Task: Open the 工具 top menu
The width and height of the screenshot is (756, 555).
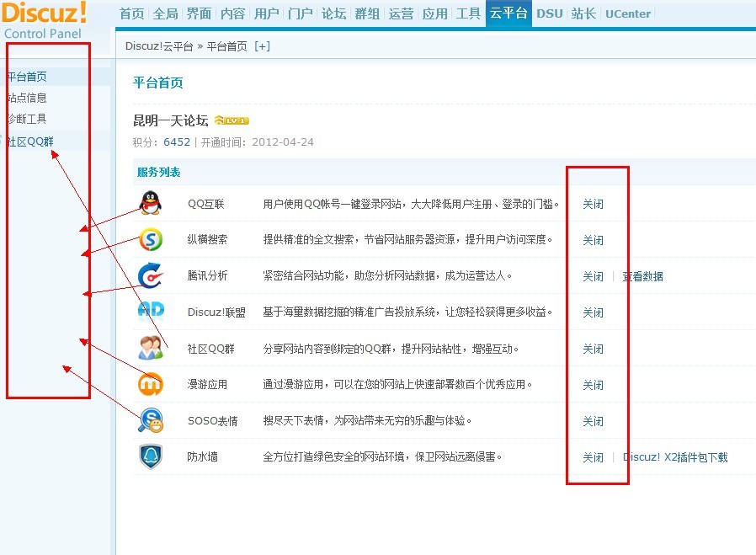Action: click(468, 13)
